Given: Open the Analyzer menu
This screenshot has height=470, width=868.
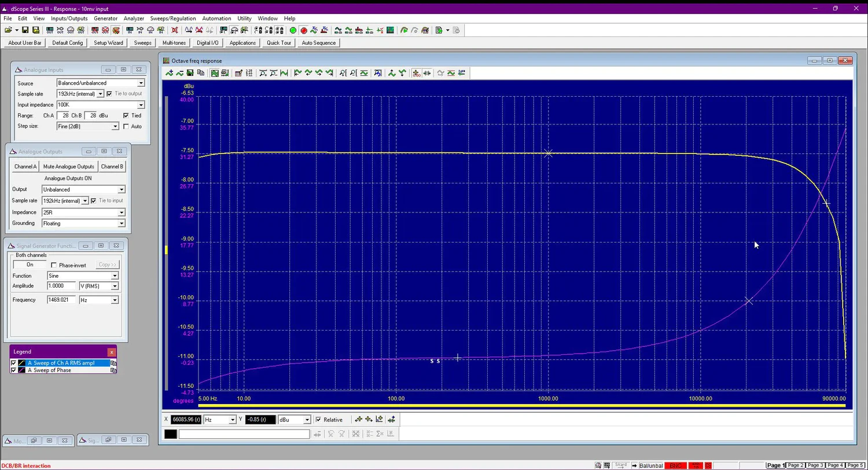Looking at the screenshot, I should pyautogui.click(x=134, y=19).
